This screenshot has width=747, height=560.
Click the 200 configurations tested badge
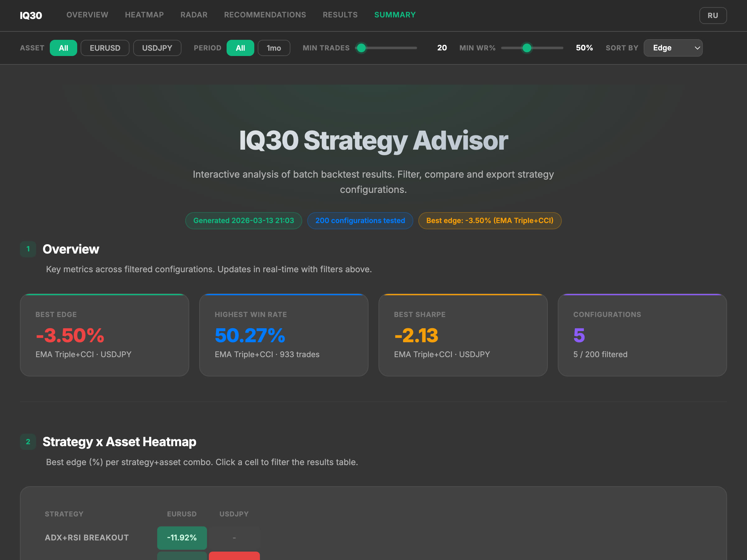[x=360, y=221]
